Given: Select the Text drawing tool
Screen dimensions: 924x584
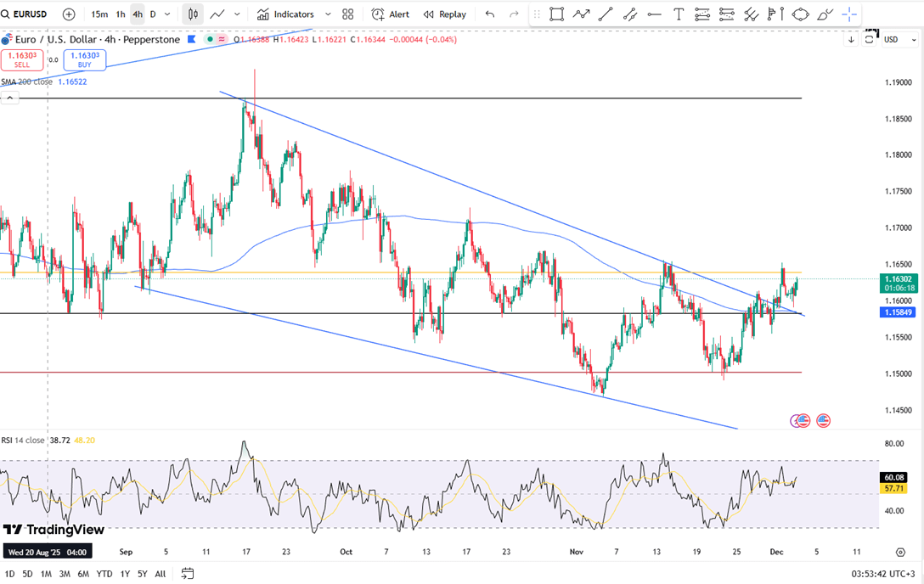Looking at the screenshot, I should [679, 14].
